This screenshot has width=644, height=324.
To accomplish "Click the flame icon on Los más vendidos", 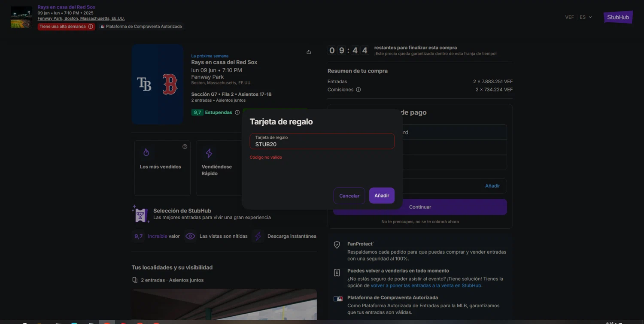I will [x=146, y=152].
